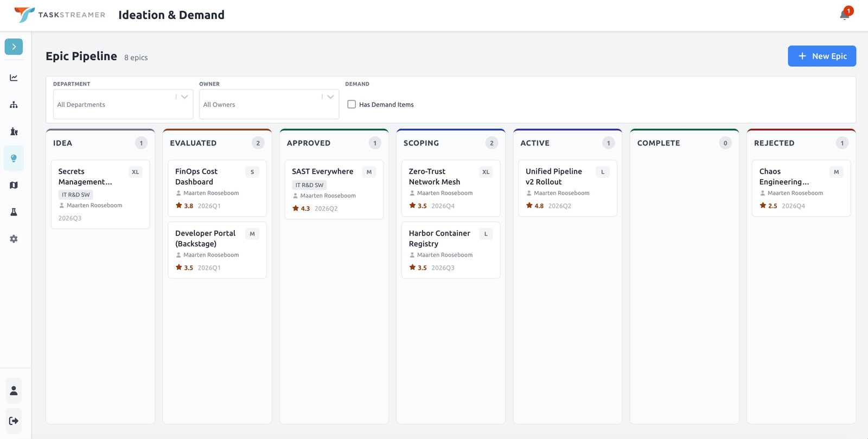This screenshot has width=868, height=439.
Task: Click the star rating on Chaos Engineering card
Action: tap(769, 206)
